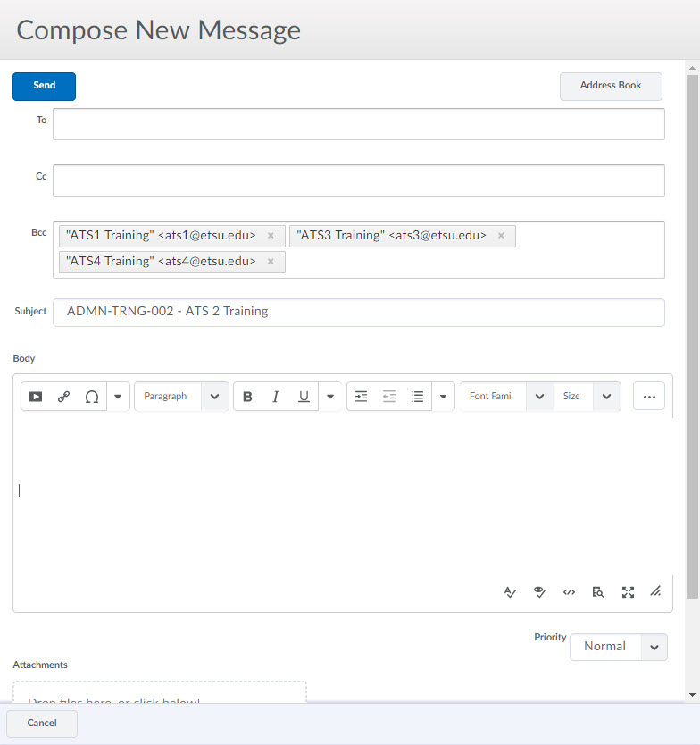Toggle italic formatting
This screenshot has height=745, width=700.
pos(276,397)
